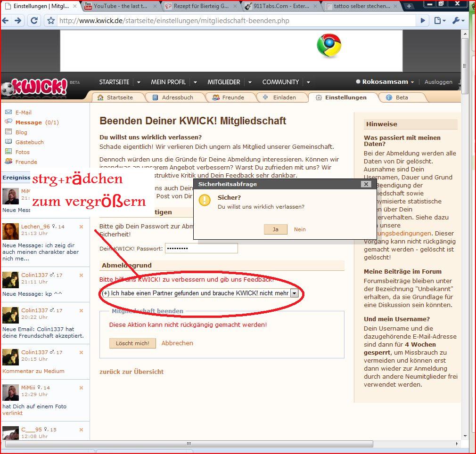Switch to the tattoo selber stechen tab
Image resolution: width=476 pixels, height=454 pixels.
[x=361, y=6]
